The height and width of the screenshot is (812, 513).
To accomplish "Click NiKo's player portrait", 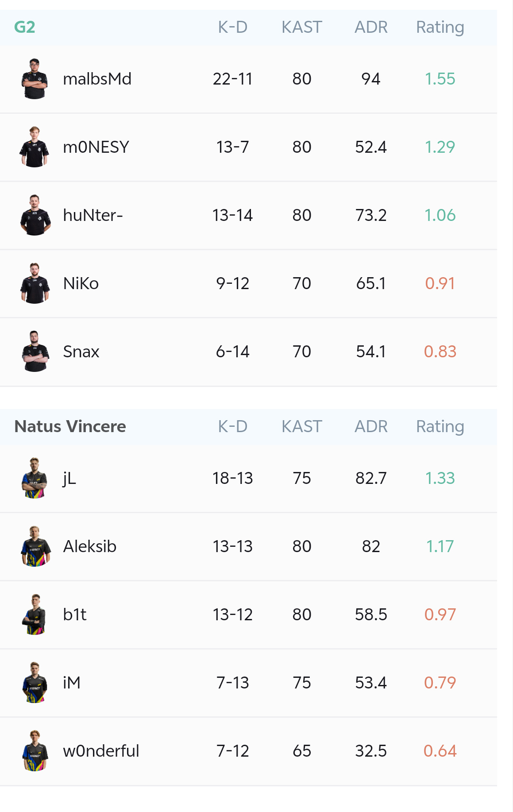I will click(35, 283).
